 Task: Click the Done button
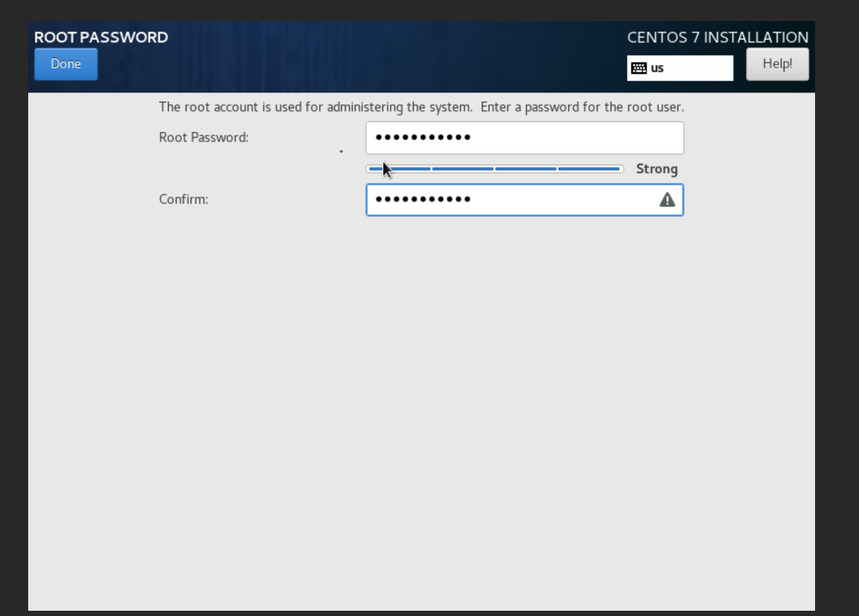[x=66, y=64]
